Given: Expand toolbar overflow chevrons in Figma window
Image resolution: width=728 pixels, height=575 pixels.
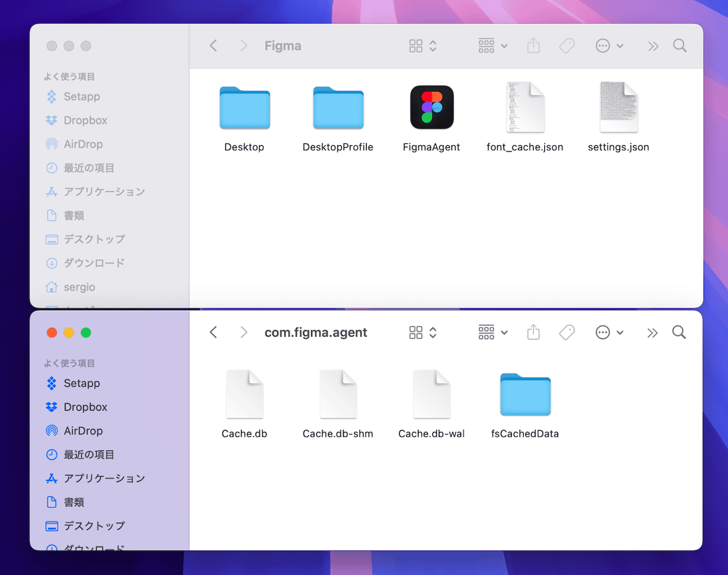Looking at the screenshot, I should click(x=653, y=46).
